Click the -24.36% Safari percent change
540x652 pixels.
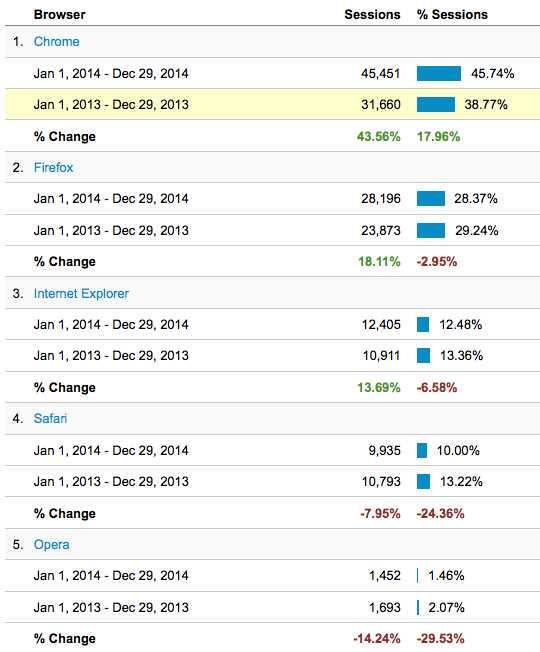coord(441,514)
